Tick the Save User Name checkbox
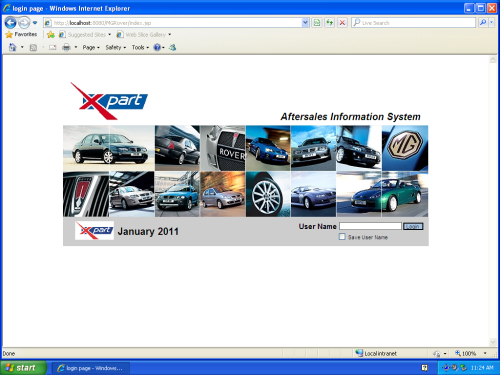Image resolution: width=500 pixels, height=375 pixels. pyautogui.click(x=342, y=237)
